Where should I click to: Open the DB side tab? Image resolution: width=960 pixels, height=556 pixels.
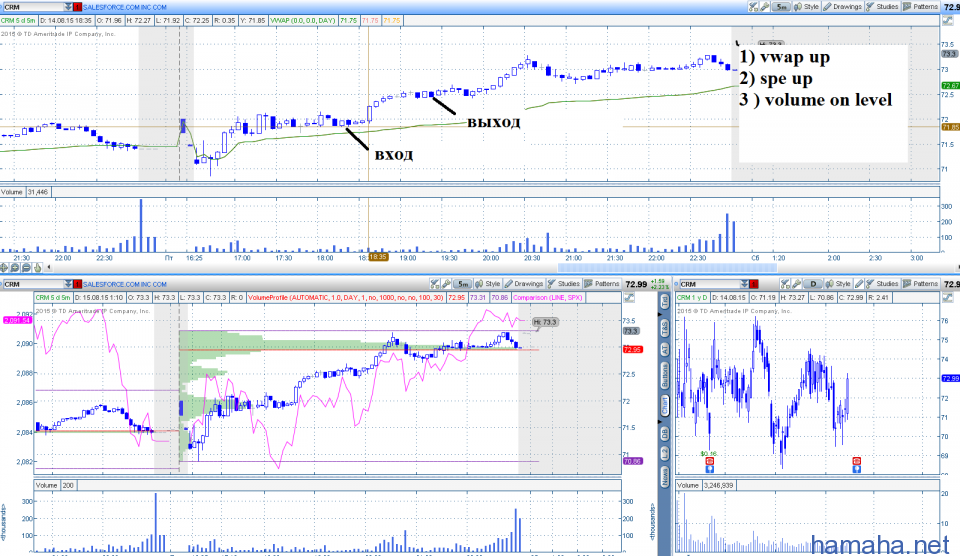[x=665, y=434]
